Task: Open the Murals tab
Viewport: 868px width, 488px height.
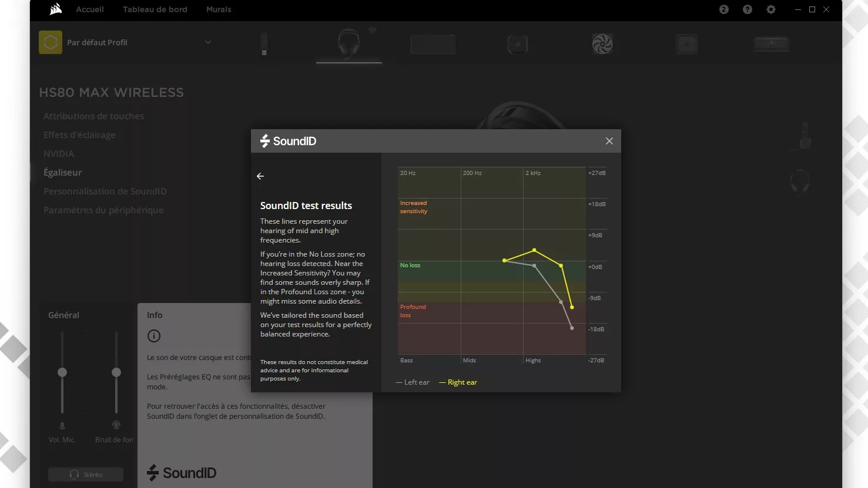Action: [x=219, y=9]
